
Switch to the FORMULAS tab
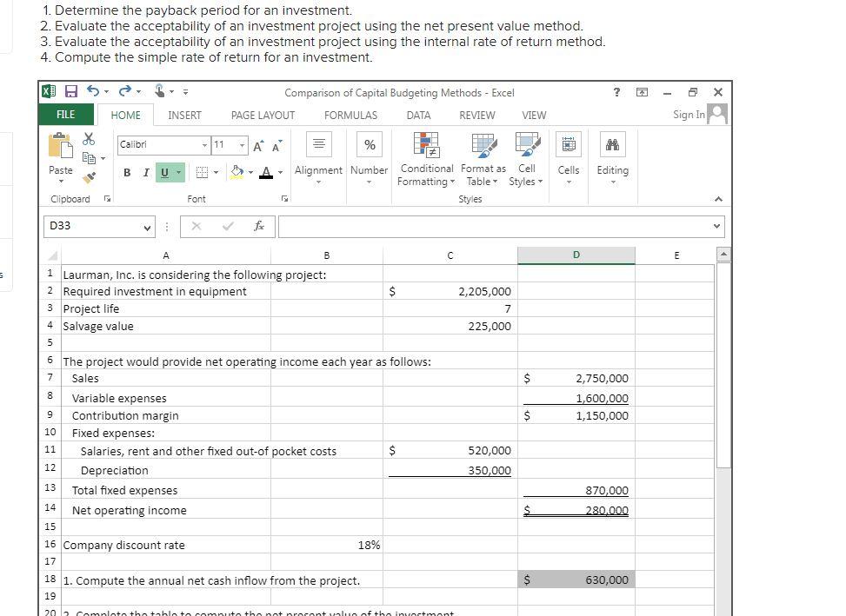[350, 116]
